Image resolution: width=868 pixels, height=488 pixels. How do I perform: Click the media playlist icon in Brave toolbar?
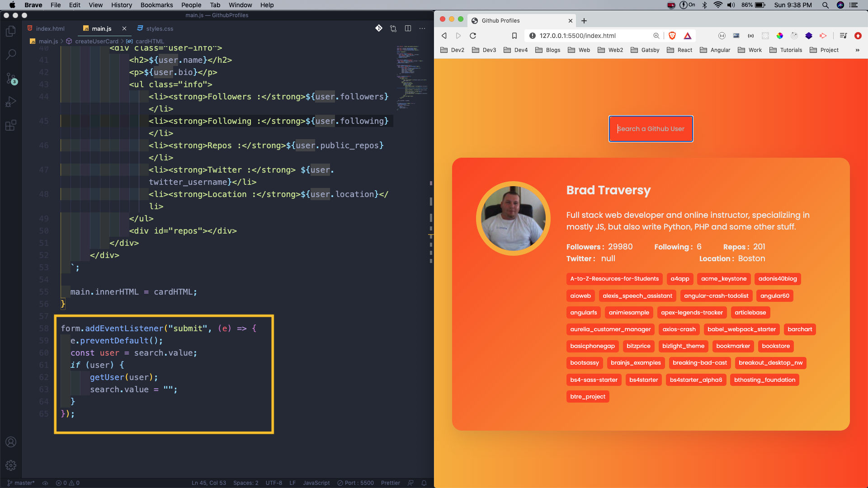point(843,36)
